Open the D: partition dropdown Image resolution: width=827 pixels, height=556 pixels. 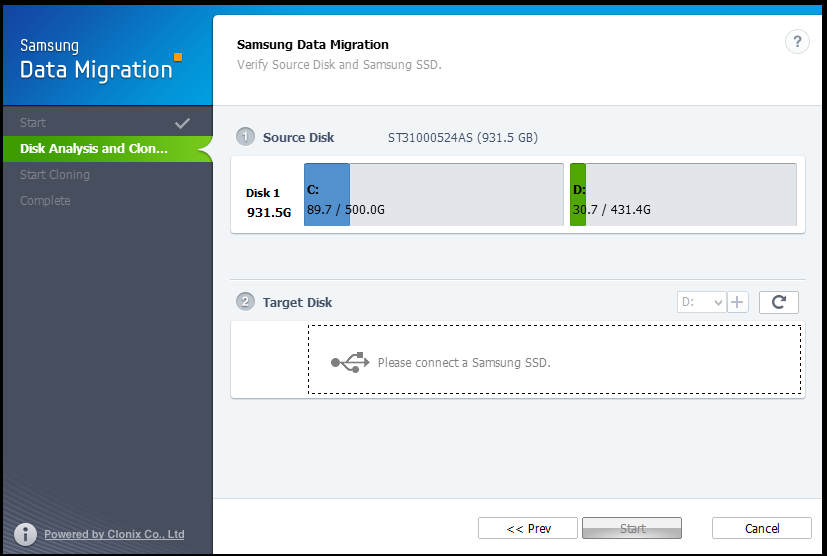point(701,302)
